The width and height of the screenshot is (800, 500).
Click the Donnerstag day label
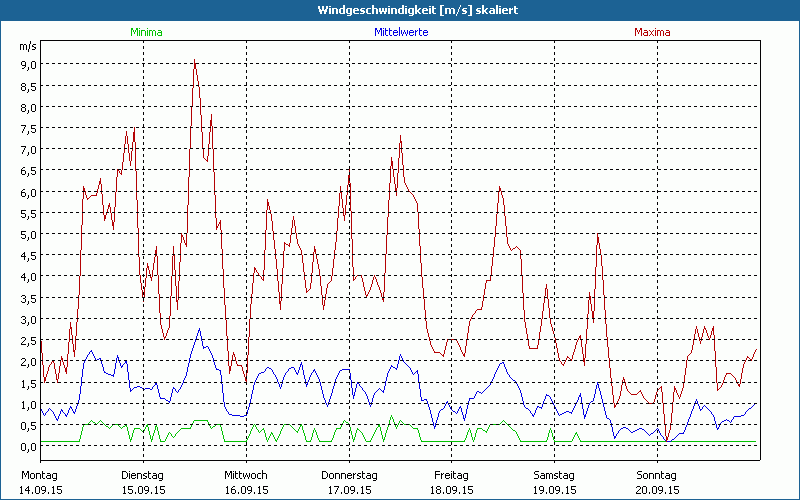pyautogui.click(x=348, y=475)
